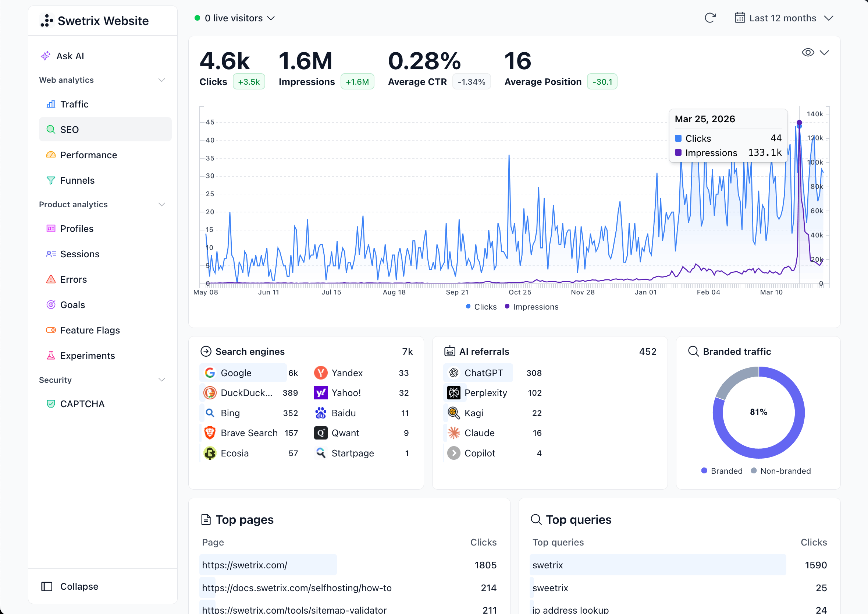Expand the live visitors dropdown
Viewport: 868px width, 614px height.
234,18
